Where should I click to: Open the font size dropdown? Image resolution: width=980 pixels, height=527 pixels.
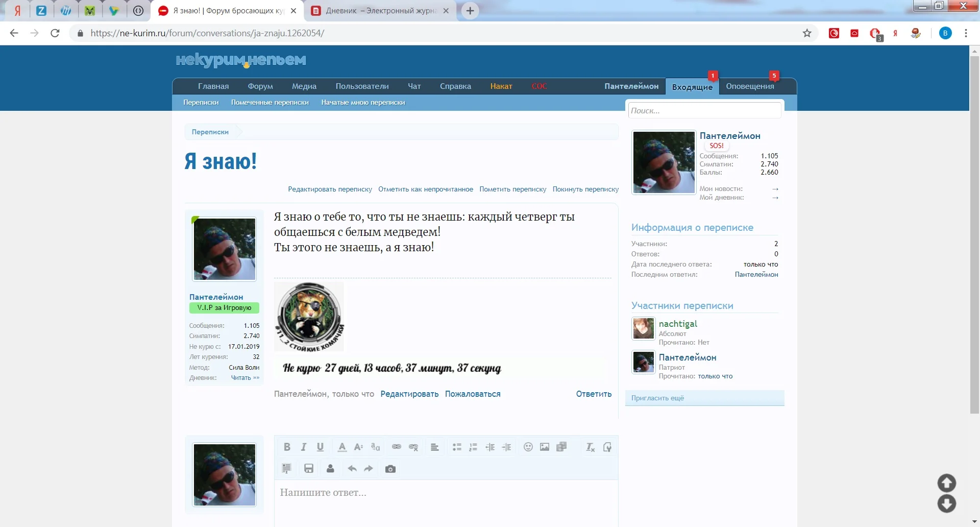tap(359, 447)
